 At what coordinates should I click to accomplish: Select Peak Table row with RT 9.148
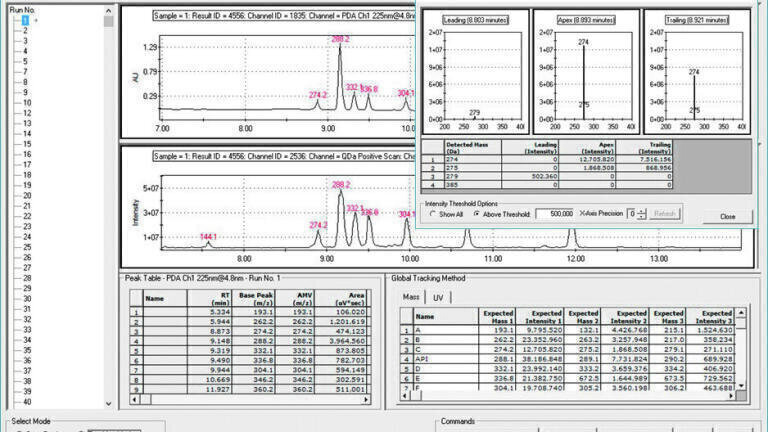point(248,341)
